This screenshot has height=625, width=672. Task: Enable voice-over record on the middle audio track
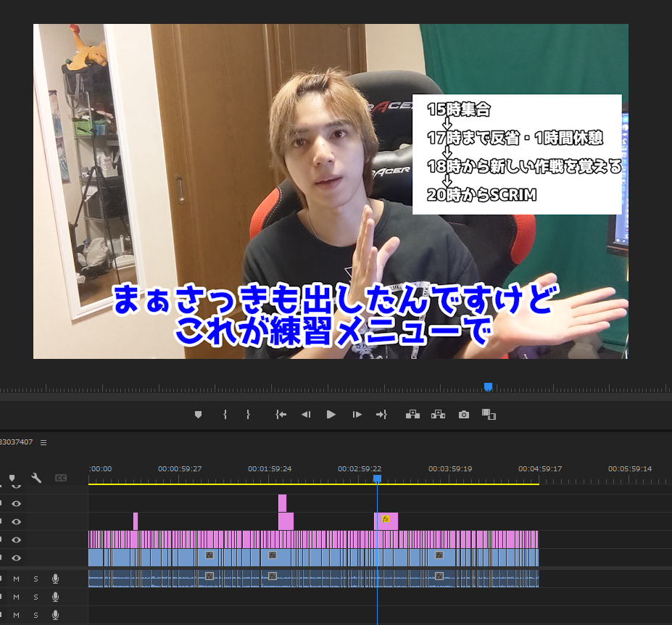(55, 597)
